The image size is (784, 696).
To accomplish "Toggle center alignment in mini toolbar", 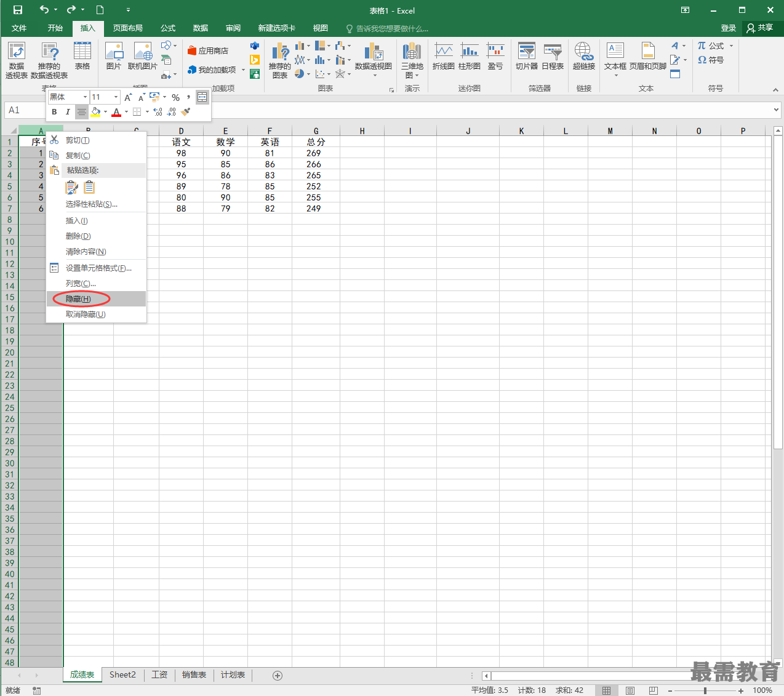I will [x=82, y=111].
